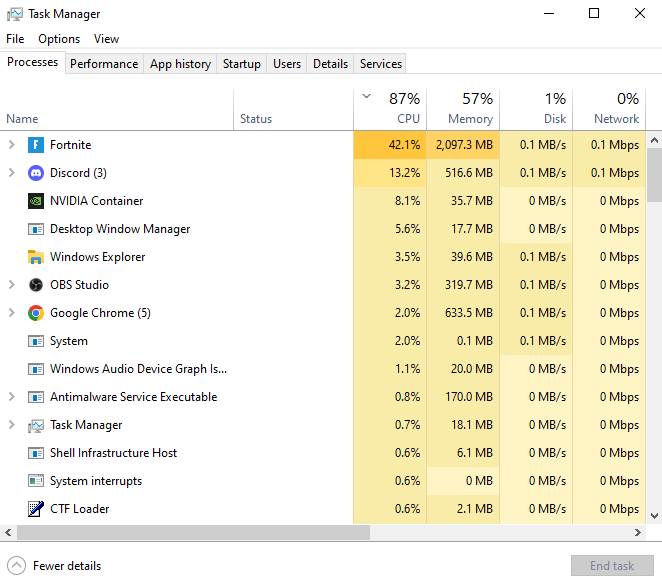Select the NVIDIA Container icon
Screen dimensions: 662x579
36,201
